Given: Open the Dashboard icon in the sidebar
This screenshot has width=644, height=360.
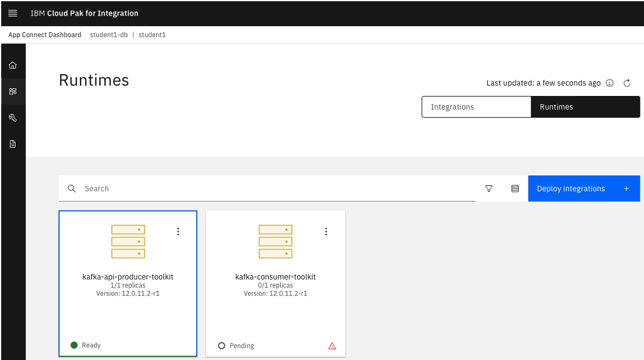Looking at the screenshot, I should click(x=13, y=92).
